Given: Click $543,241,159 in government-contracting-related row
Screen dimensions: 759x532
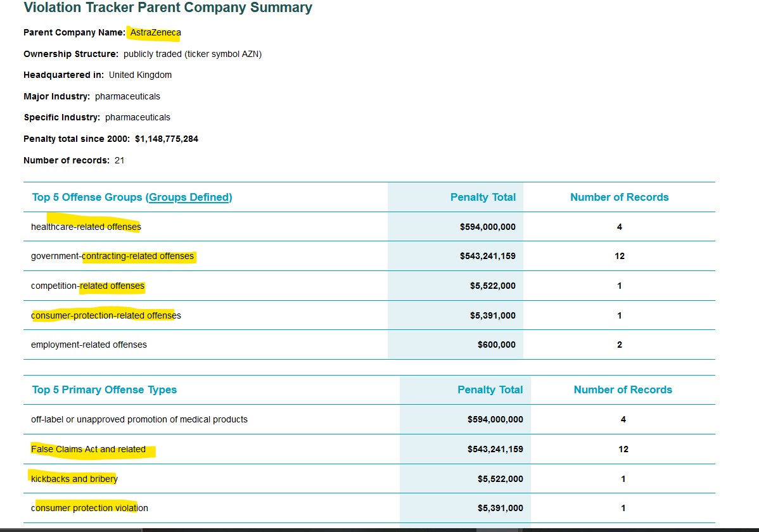Looking at the screenshot, I should pos(487,256).
